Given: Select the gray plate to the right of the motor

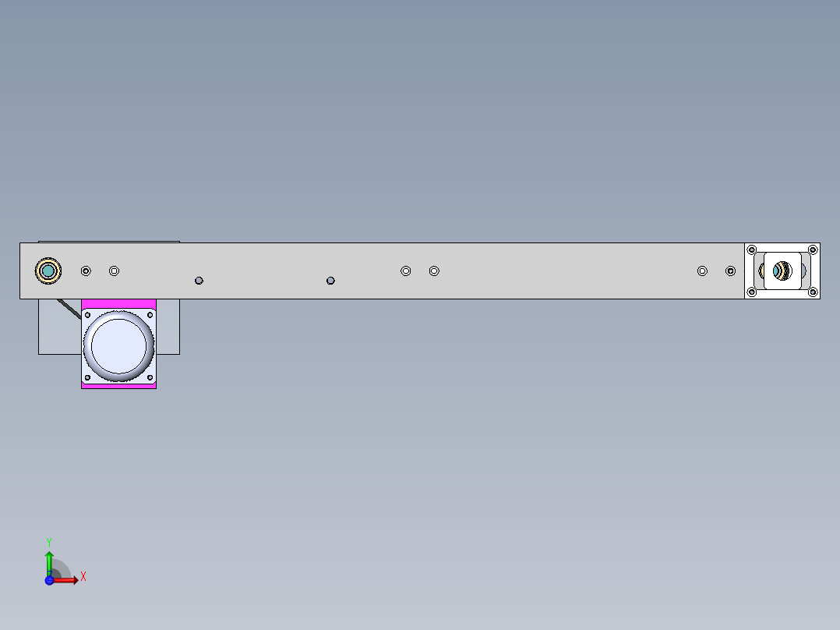Looking at the screenshot, I should [x=168, y=327].
